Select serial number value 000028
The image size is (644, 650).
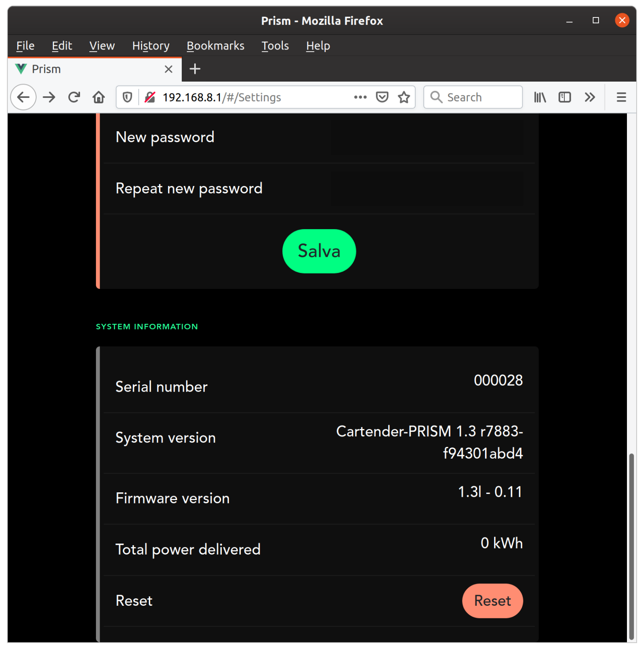click(498, 380)
